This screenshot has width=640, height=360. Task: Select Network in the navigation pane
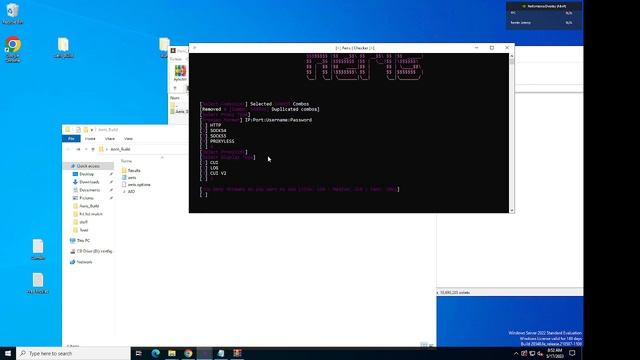[x=84, y=262]
